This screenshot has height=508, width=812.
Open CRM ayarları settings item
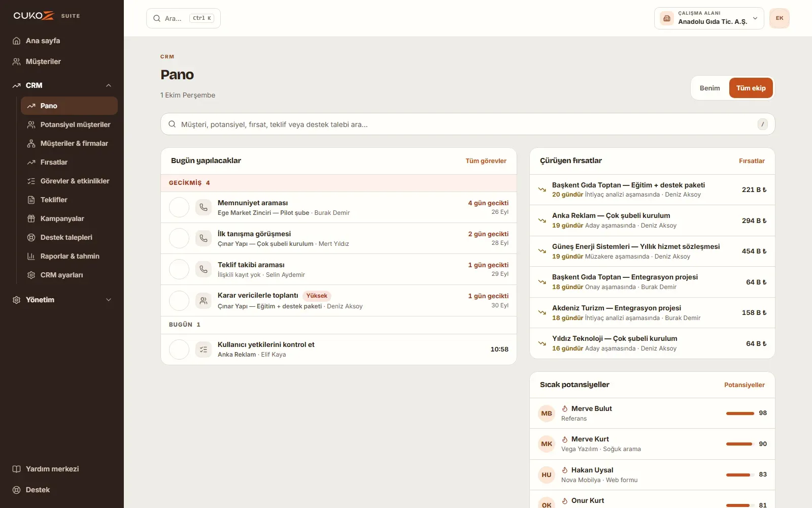[69, 275]
